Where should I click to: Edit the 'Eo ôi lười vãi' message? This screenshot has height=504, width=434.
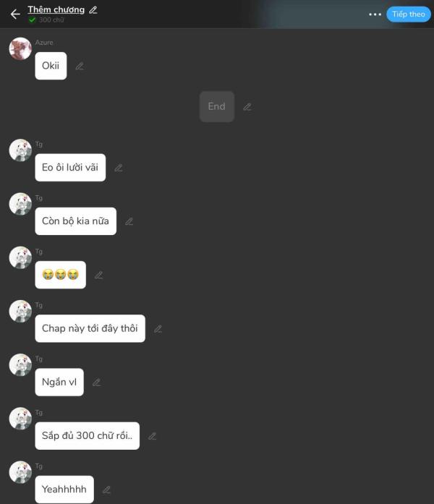[x=119, y=168]
